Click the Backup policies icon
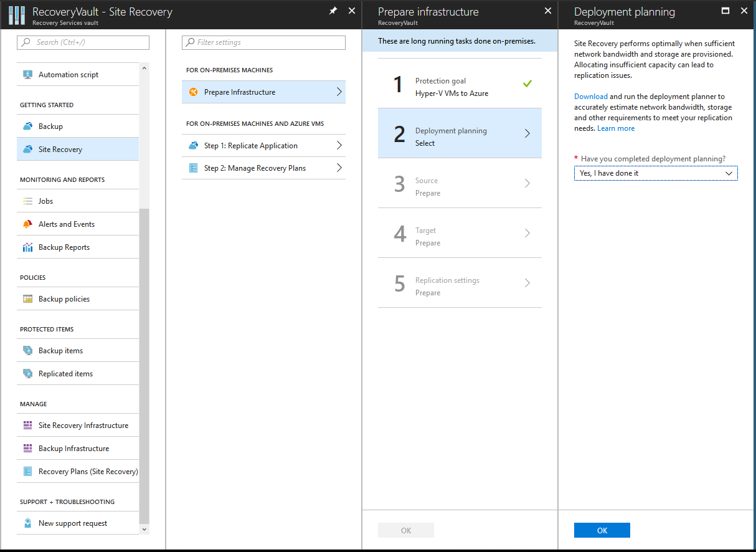 pyautogui.click(x=27, y=299)
